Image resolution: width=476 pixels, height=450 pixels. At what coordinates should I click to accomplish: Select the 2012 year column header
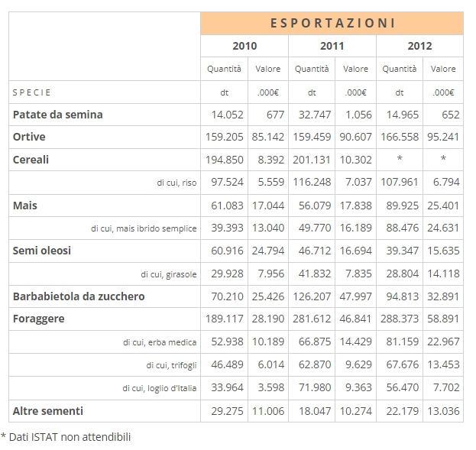(419, 46)
